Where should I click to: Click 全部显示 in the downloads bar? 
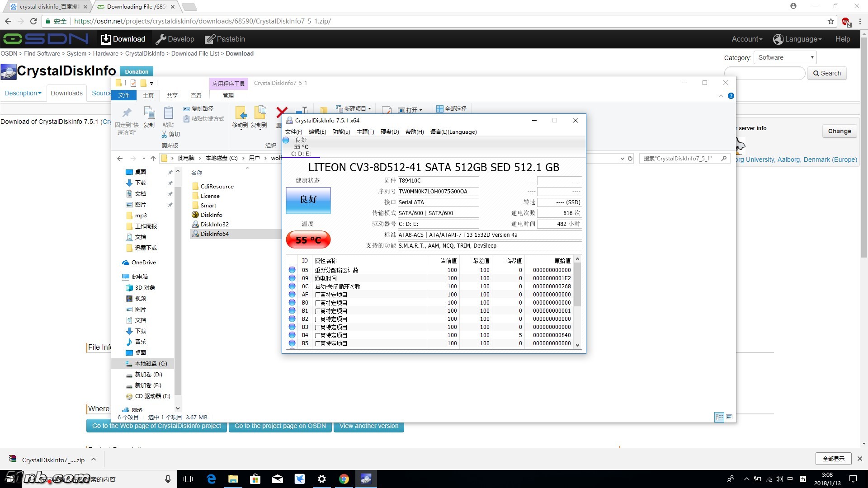tap(834, 459)
